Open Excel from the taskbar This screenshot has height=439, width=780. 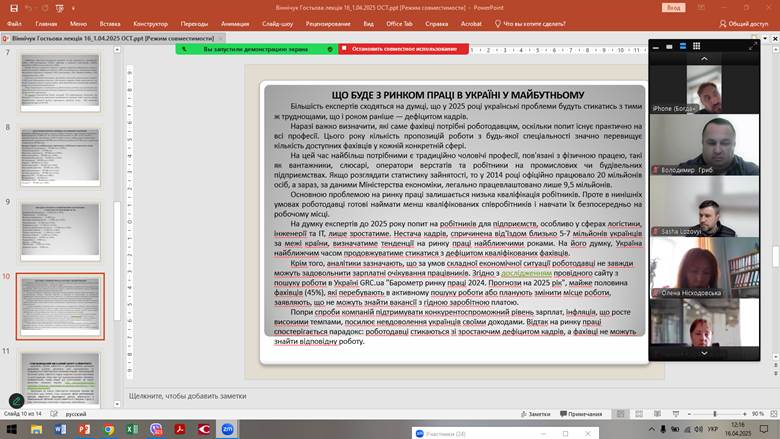(132, 429)
